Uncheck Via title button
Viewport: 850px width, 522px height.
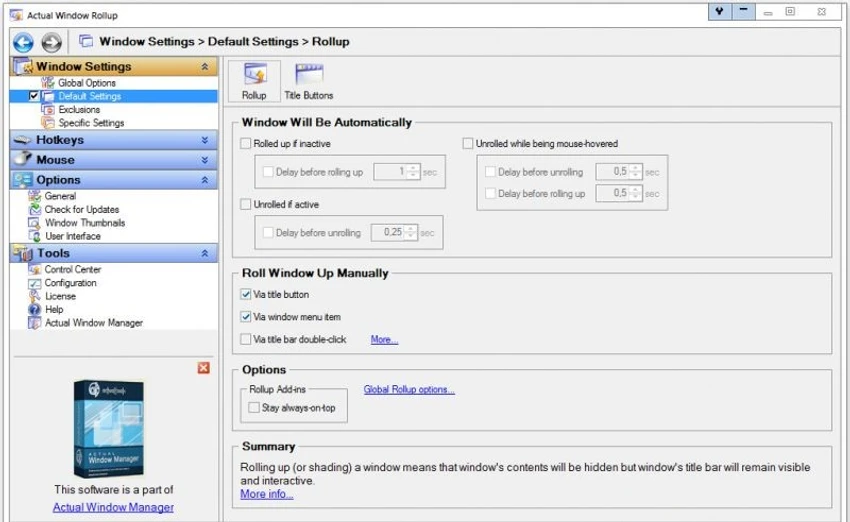(x=246, y=294)
